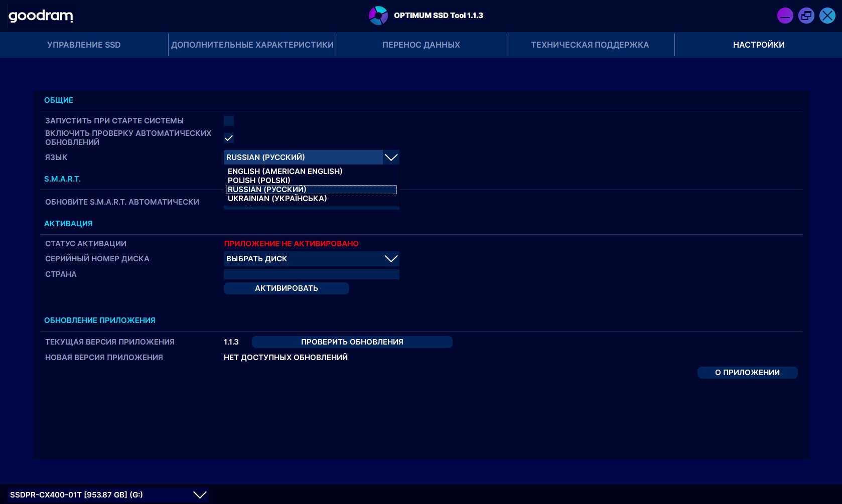
Task: Click the Проверить обновления button
Action: (352, 342)
